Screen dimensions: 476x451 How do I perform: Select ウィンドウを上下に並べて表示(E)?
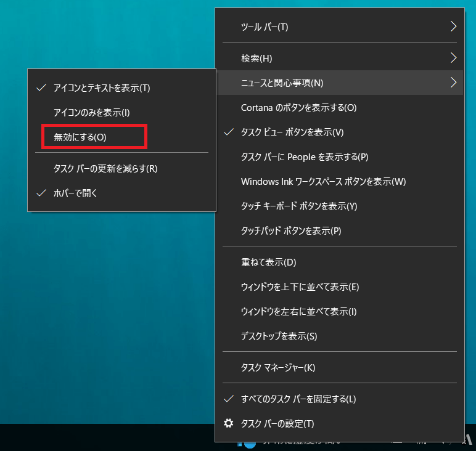click(x=340, y=286)
